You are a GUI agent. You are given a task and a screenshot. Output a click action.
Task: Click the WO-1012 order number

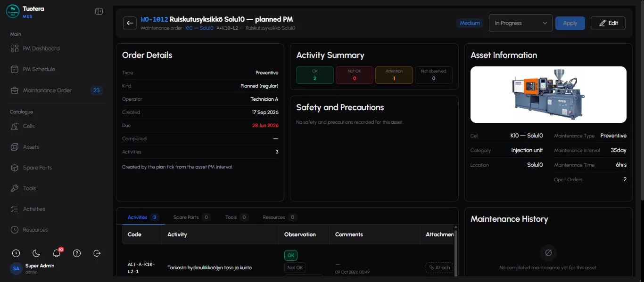click(x=154, y=20)
